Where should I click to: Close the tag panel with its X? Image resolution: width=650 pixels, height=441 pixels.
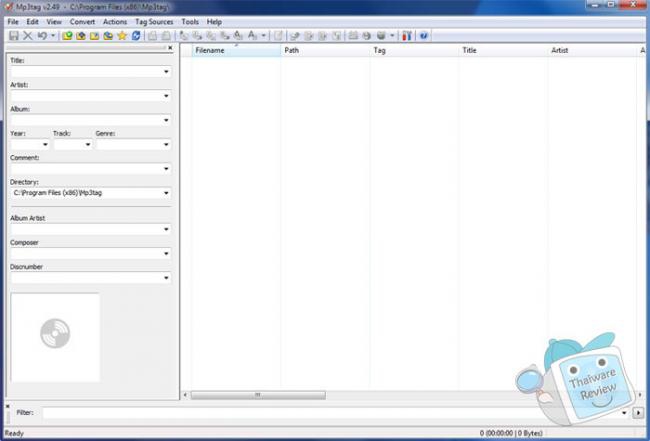pos(170,48)
